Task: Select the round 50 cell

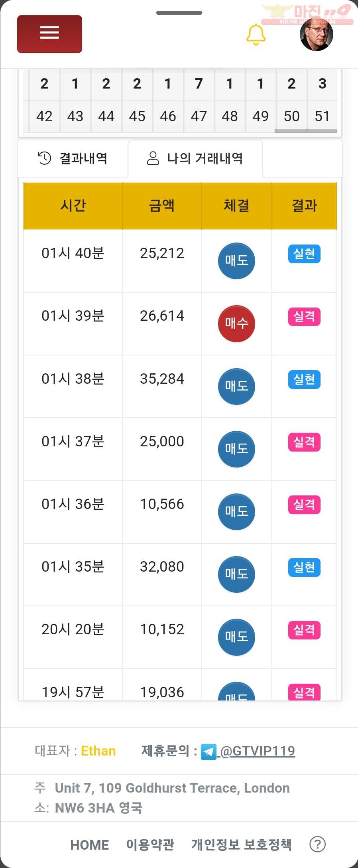Action: (x=291, y=116)
